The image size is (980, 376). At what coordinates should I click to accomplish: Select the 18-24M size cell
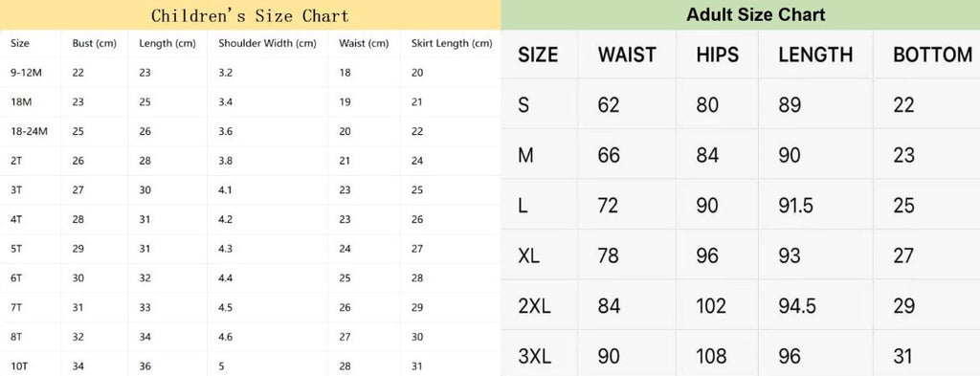pos(29,131)
